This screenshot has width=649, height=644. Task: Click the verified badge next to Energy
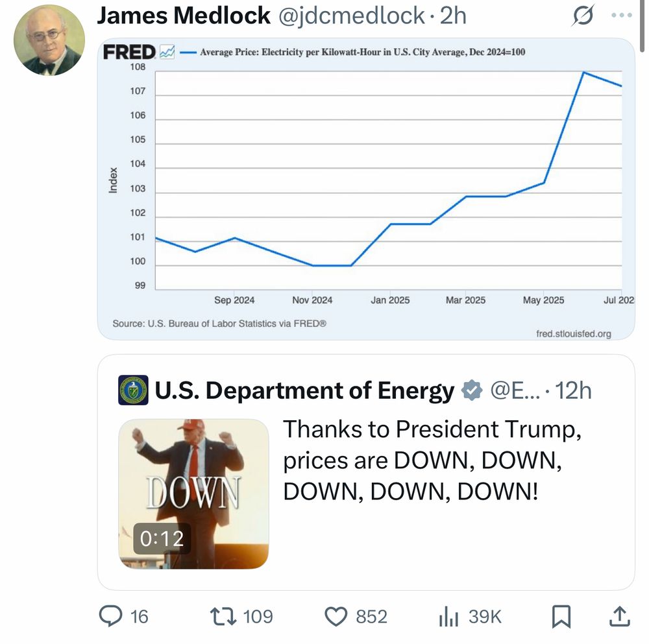[x=472, y=390]
